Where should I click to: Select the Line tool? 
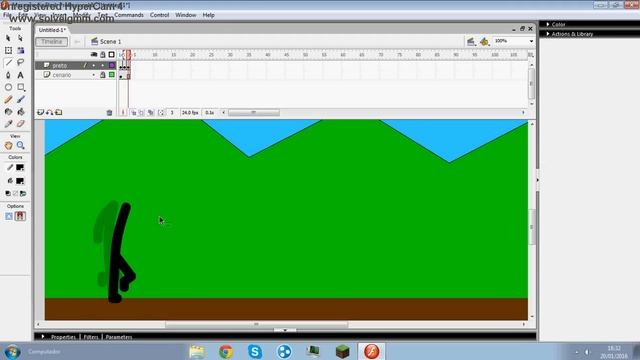pos(8,62)
